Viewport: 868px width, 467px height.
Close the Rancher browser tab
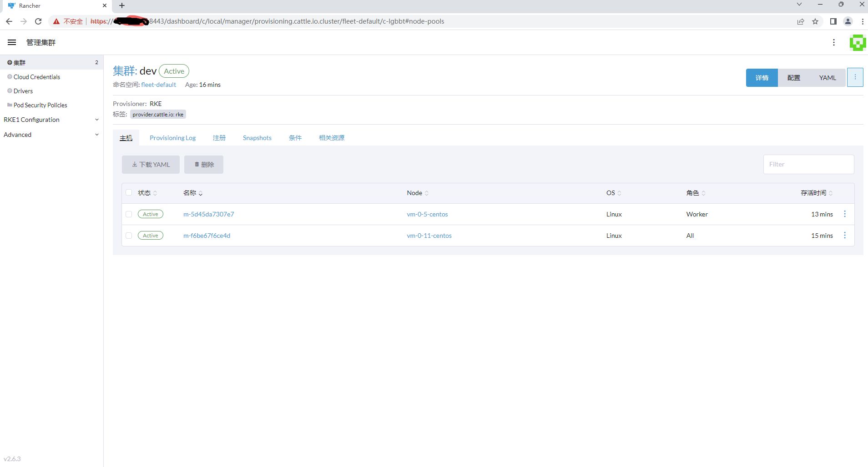click(x=105, y=5)
